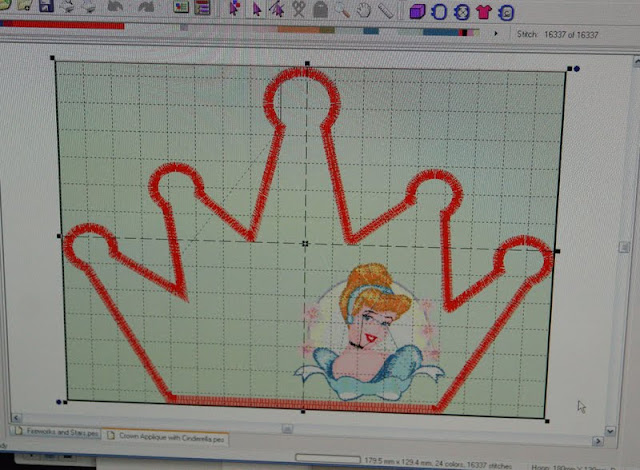Click the small arrow right of color bar

(496, 33)
